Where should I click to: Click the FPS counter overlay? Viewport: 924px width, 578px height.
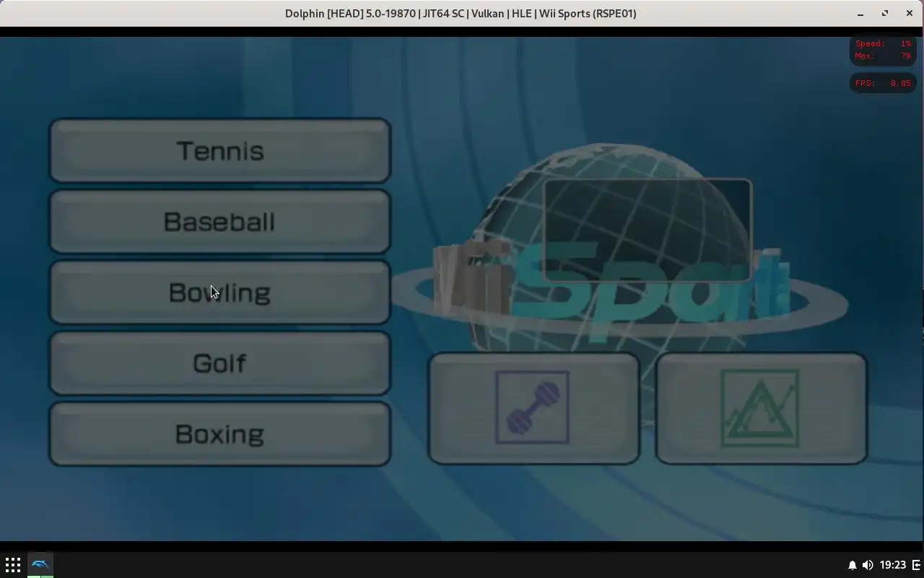(884, 83)
